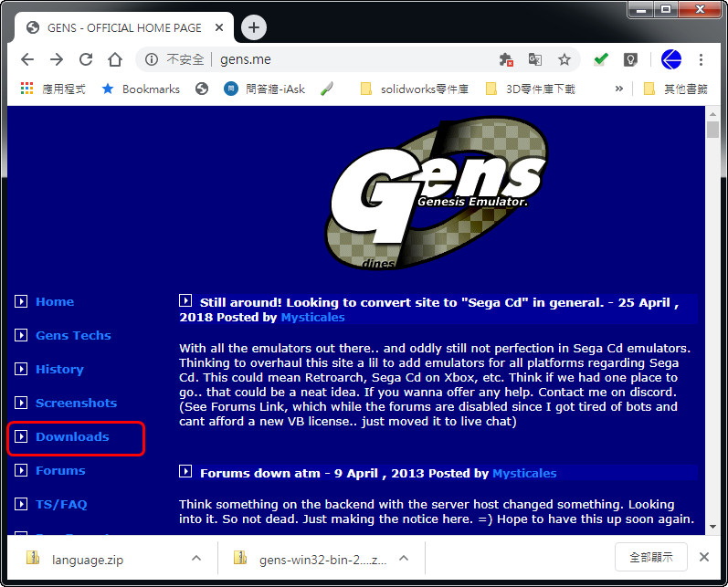Show all downloads button
The width and height of the screenshot is (728, 587).
point(651,557)
